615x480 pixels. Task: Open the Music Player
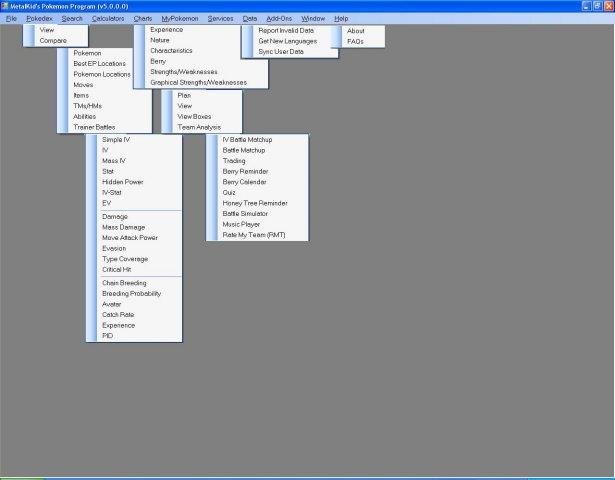pyautogui.click(x=241, y=224)
